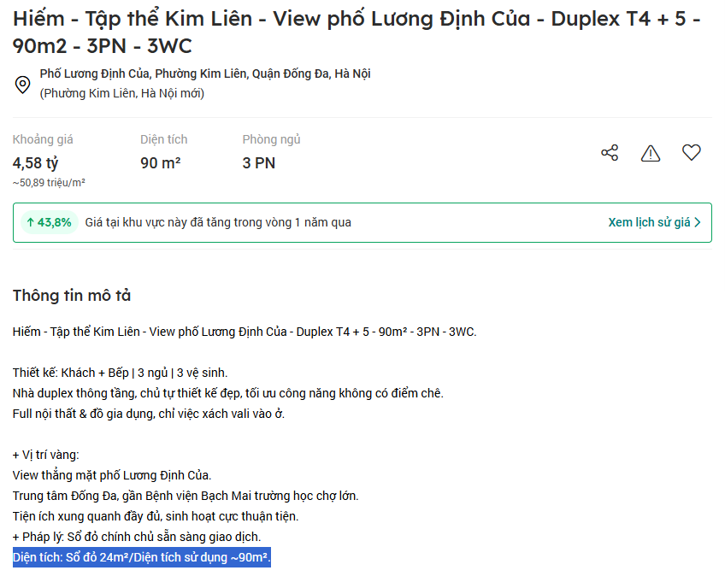Click the location pin icon
The width and height of the screenshot is (725, 588).
tap(23, 85)
